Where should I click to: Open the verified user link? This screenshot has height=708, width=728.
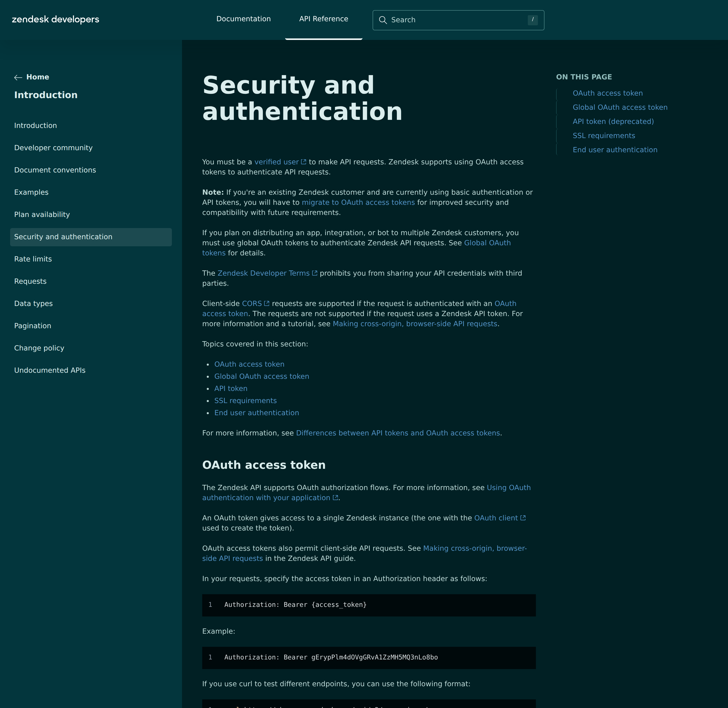pyautogui.click(x=276, y=162)
